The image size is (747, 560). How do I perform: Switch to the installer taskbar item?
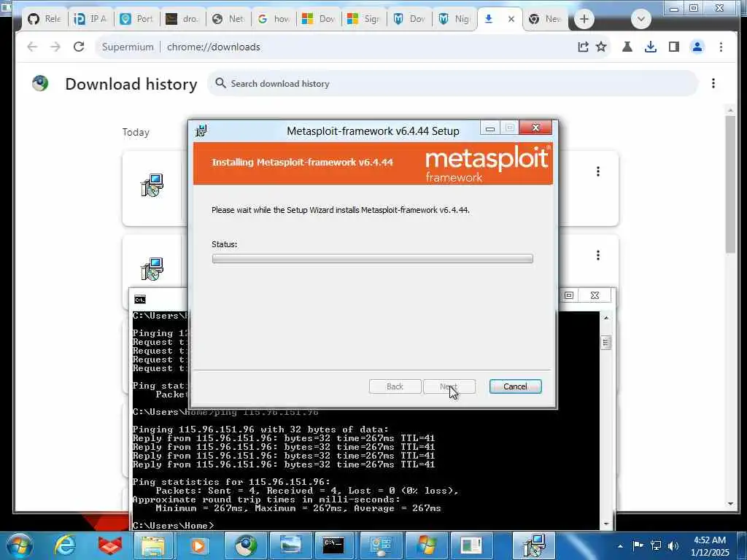(533, 545)
